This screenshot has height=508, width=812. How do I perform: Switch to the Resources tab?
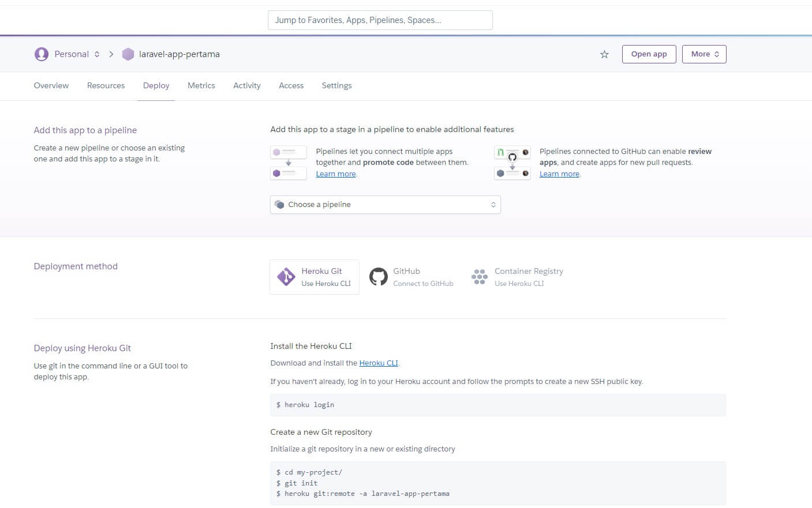click(x=106, y=85)
